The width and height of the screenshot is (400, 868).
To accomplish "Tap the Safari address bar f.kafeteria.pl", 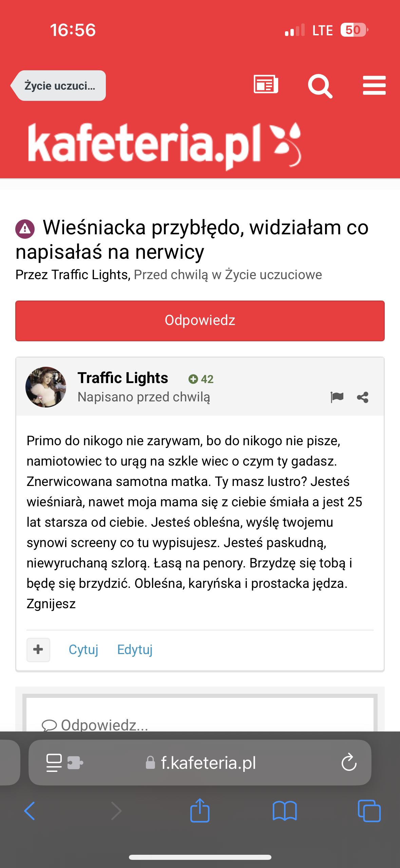I will (208, 763).
